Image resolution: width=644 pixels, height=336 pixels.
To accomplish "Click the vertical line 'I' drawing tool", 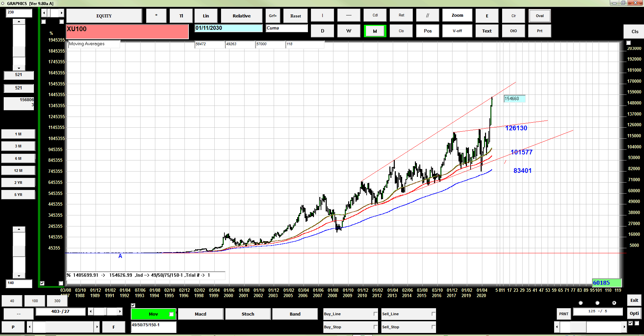I will (x=322, y=16).
